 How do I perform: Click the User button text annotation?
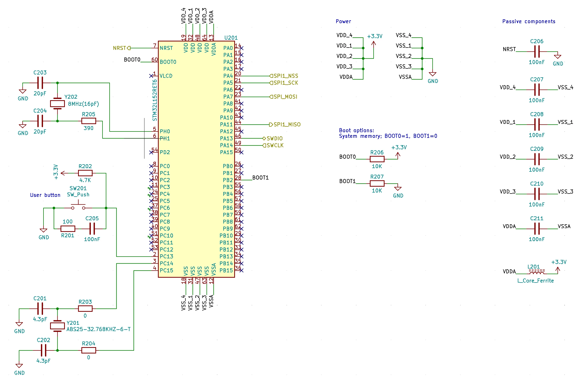(45, 195)
